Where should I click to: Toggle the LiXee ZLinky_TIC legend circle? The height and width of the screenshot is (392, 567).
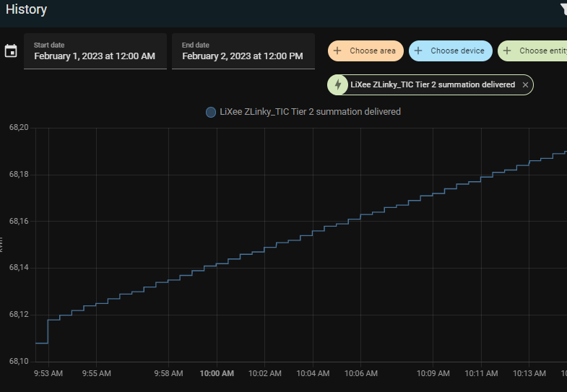(211, 112)
